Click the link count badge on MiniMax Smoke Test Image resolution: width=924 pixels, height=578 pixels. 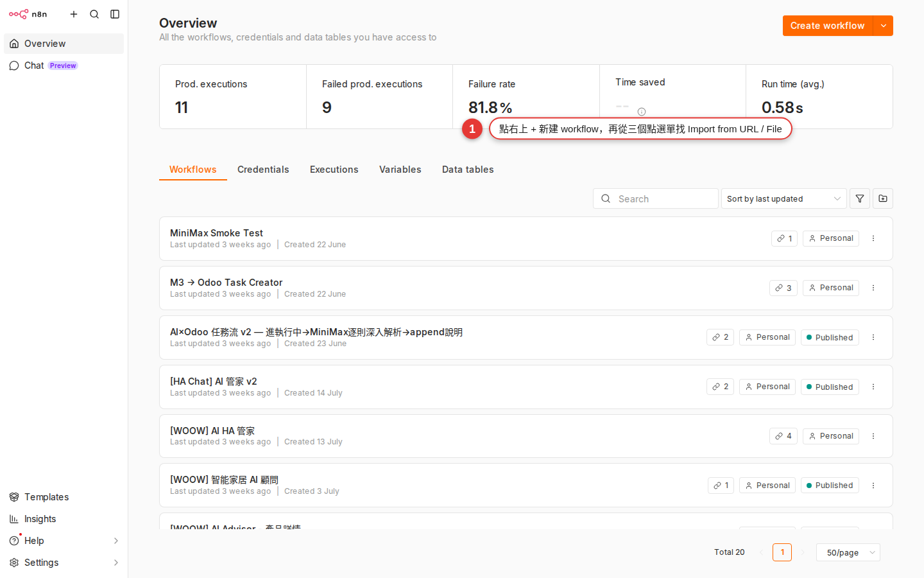point(784,238)
